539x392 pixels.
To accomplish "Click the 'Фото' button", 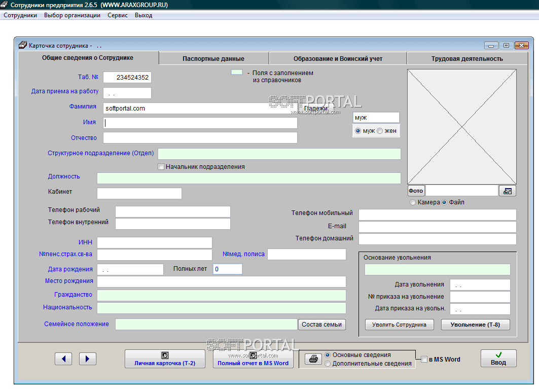I will pos(416,191).
